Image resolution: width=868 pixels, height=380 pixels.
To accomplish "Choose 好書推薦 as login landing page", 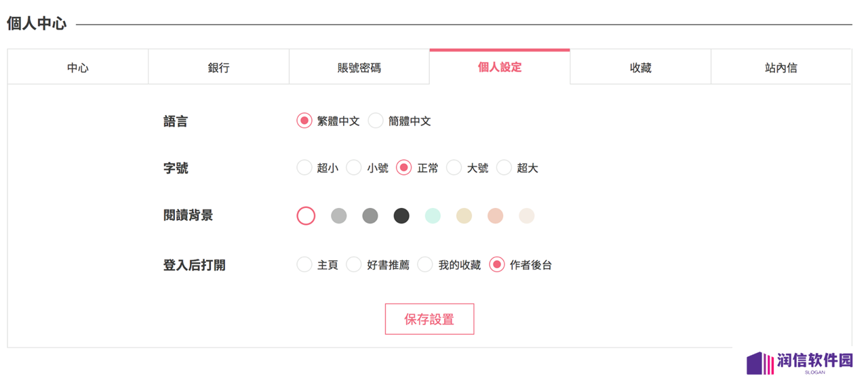I will click(x=354, y=265).
